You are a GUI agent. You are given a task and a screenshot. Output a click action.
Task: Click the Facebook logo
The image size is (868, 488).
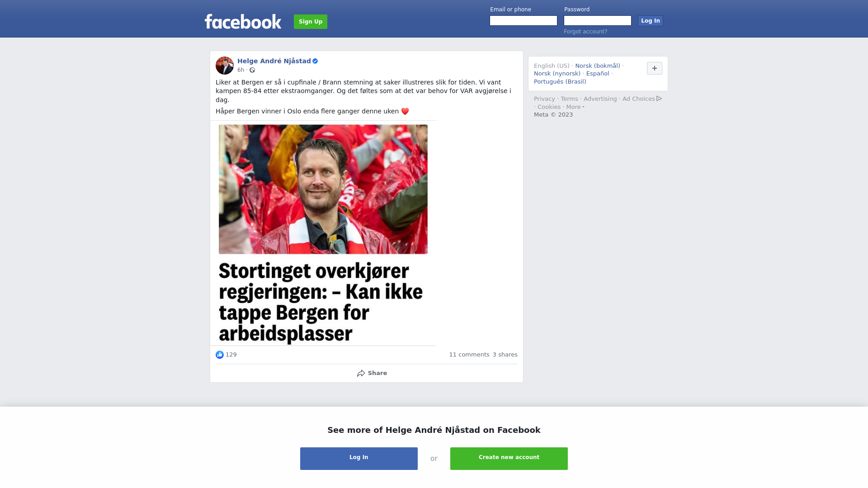coord(243,21)
